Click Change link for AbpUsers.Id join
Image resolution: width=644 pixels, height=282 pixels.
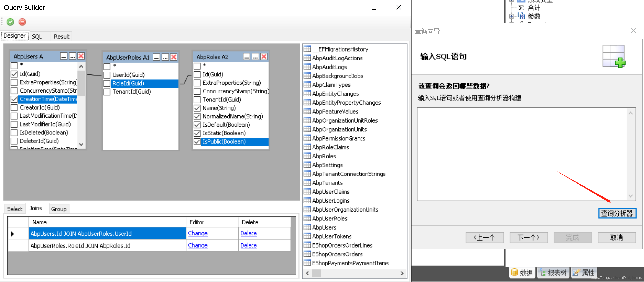point(198,233)
